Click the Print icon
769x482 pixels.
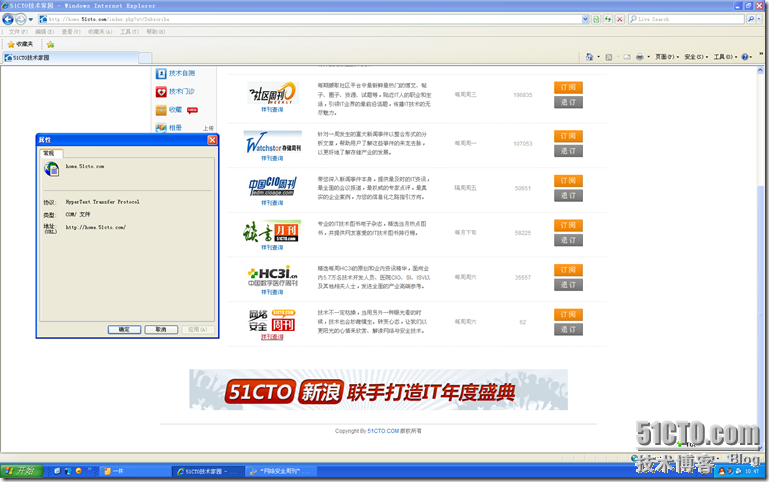640,57
